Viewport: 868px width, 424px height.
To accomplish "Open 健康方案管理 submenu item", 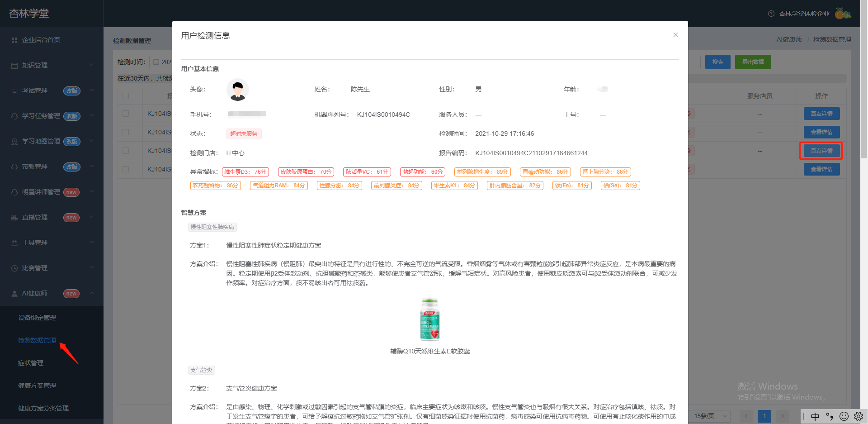I will point(37,386).
